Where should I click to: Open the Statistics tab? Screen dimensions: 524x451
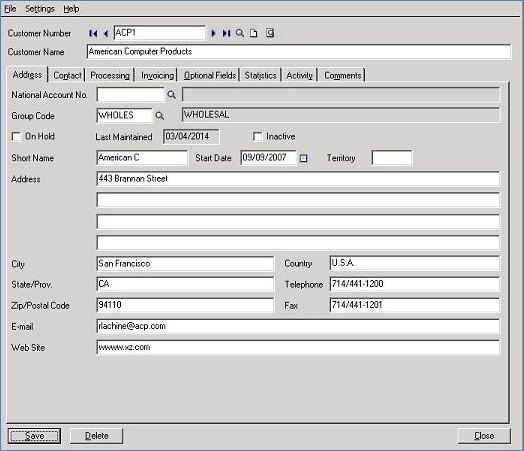(x=260, y=76)
